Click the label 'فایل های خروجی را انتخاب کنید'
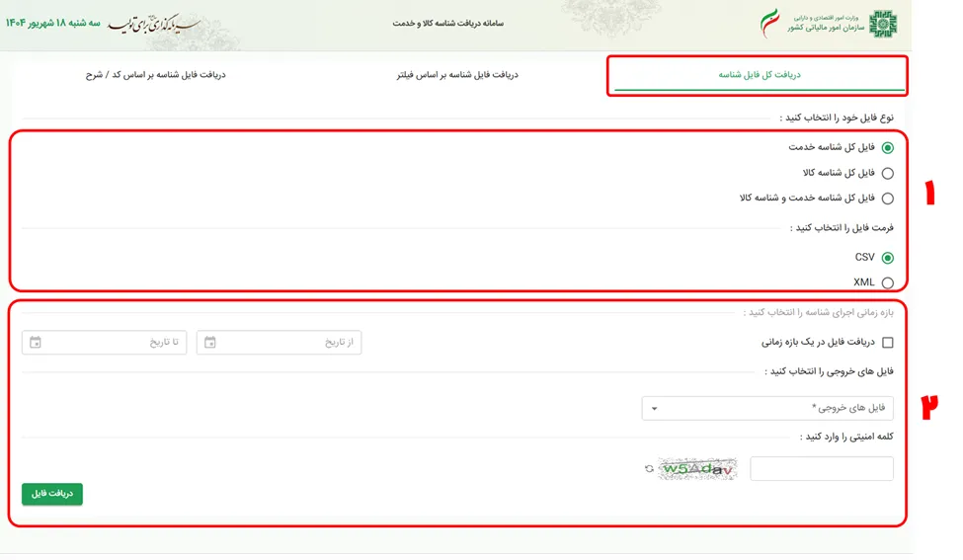Screen dimensions: 963x560 tap(829, 371)
